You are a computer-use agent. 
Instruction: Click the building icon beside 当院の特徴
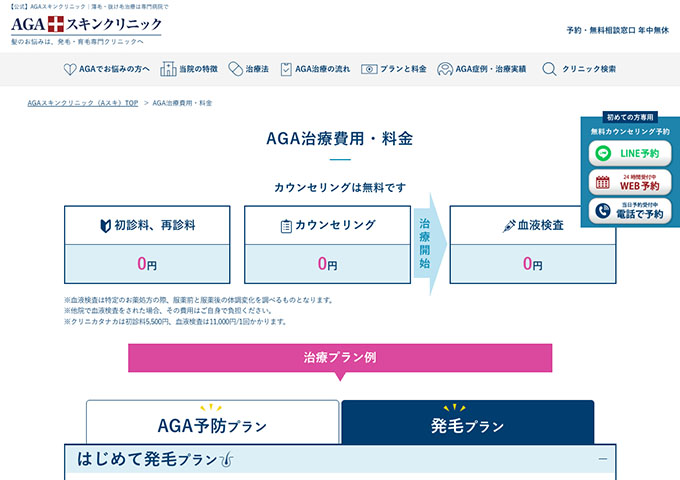pyautogui.click(x=169, y=69)
